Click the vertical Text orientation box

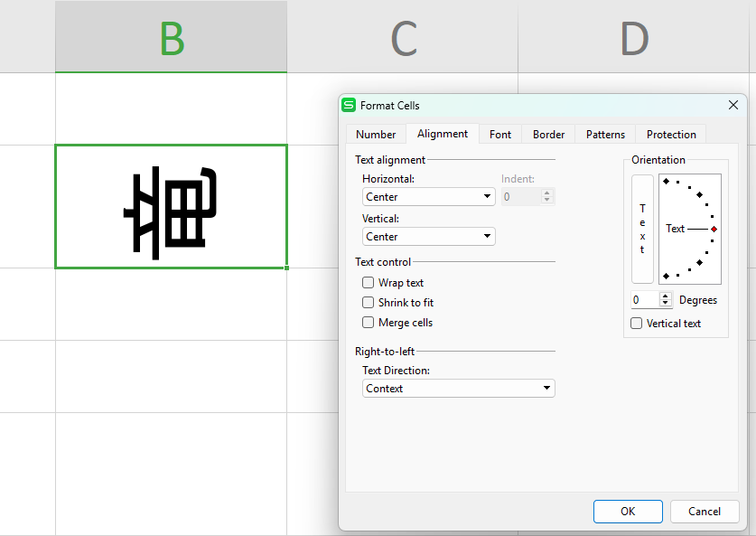click(642, 229)
